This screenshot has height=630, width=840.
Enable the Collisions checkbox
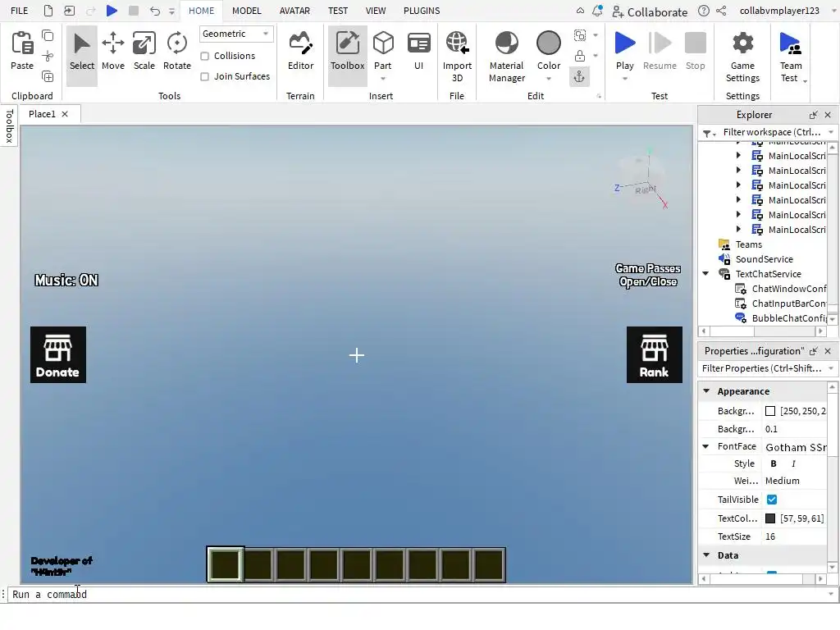(204, 57)
